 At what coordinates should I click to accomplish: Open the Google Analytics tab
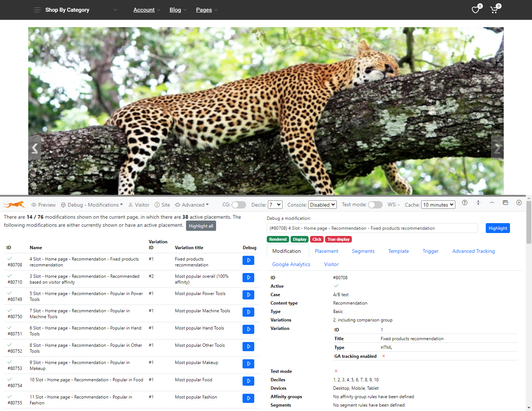click(291, 264)
